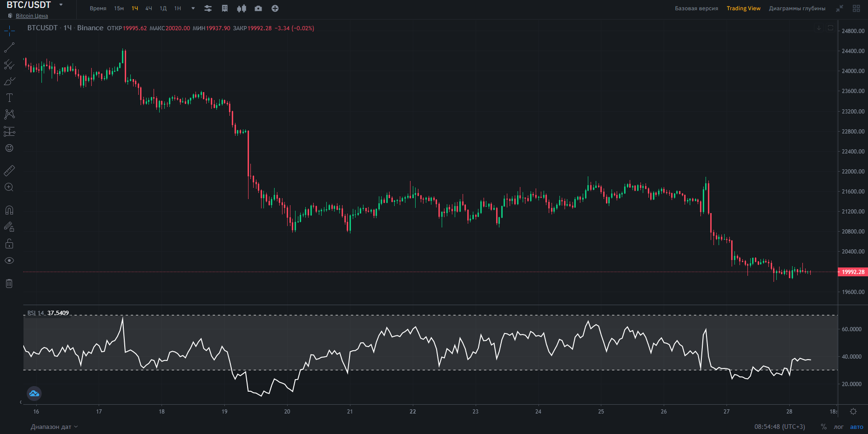Toggle logarithmic scale with лог
This screenshot has width=868, height=434.
tap(839, 427)
